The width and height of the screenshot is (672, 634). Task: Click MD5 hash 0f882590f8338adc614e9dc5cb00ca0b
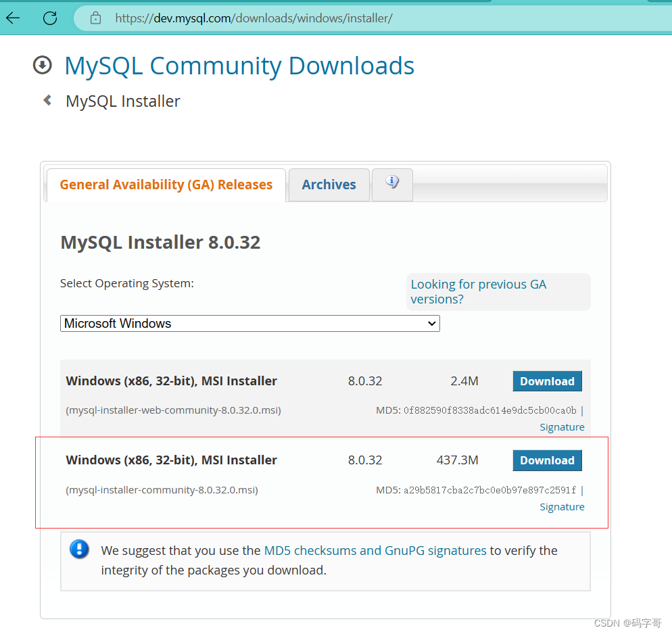[490, 410]
